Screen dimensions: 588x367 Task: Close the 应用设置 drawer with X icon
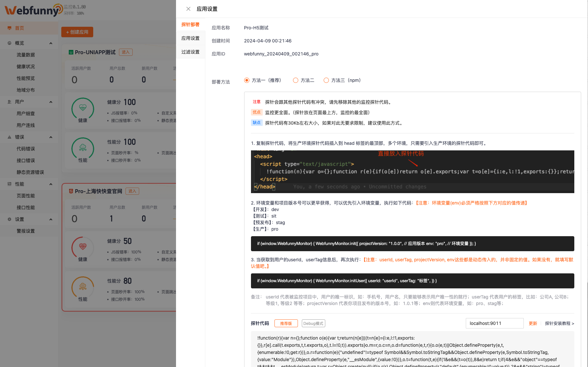188,9
